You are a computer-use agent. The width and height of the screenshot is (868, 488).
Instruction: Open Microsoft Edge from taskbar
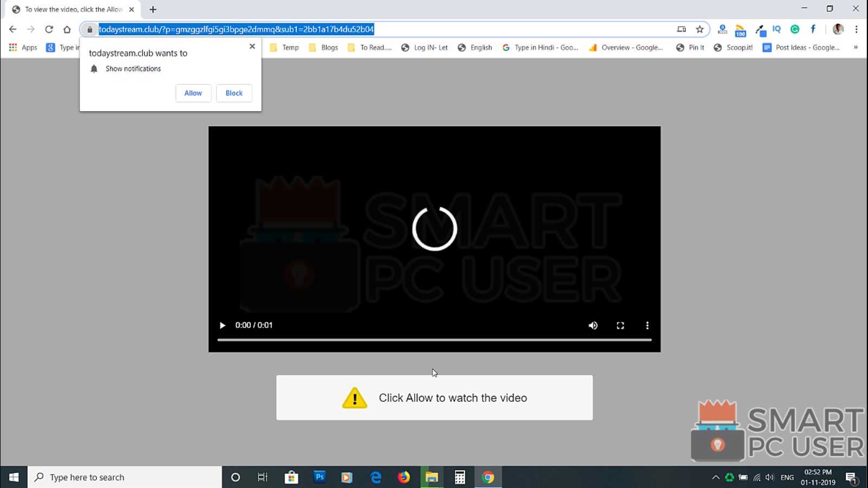click(x=376, y=477)
